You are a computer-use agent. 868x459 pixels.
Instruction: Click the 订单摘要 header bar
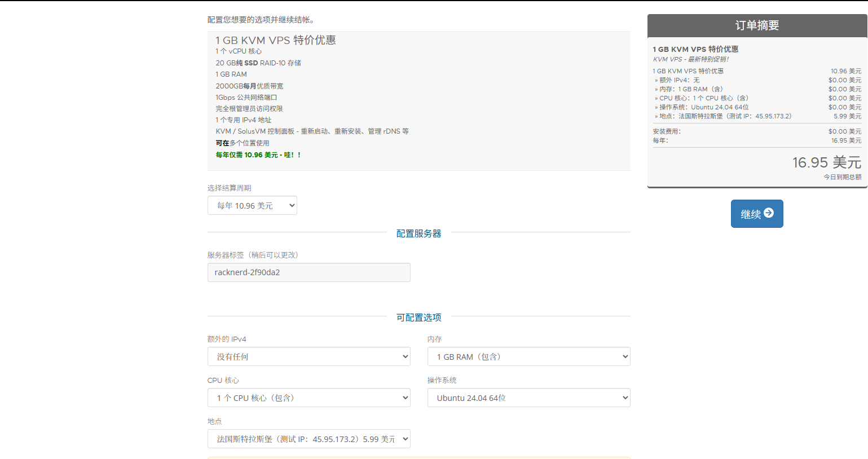pyautogui.click(x=757, y=25)
